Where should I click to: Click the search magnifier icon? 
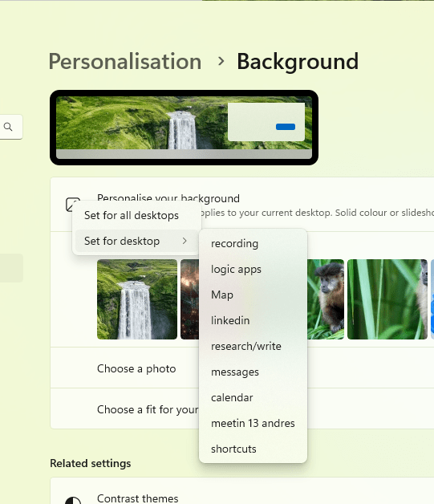point(8,127)
